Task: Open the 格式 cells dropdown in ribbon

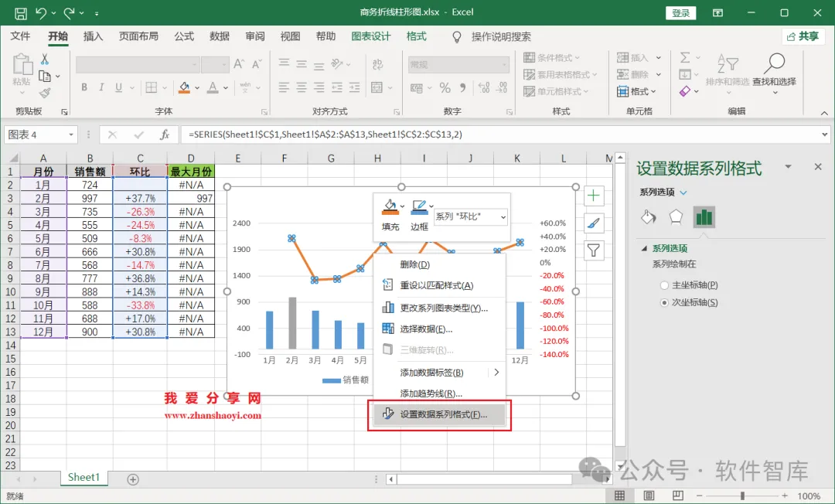Action: tap(636, 91)
